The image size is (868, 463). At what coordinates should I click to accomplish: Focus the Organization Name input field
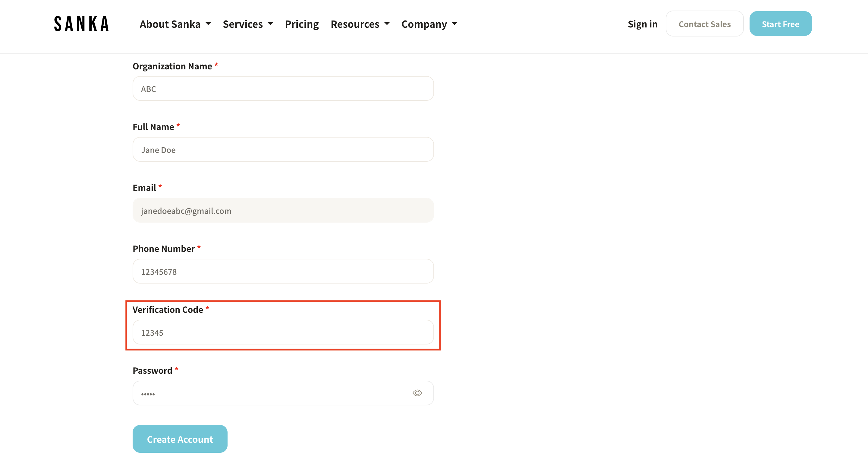283,89
